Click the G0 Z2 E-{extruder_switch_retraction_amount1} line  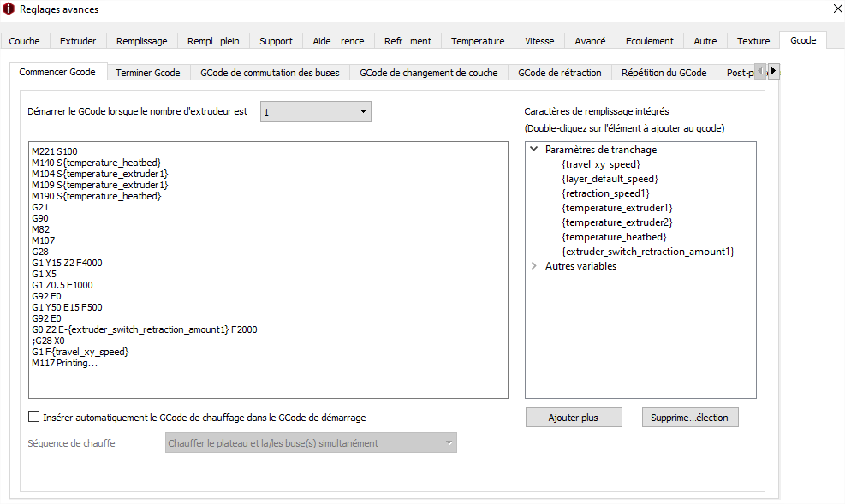click(x=145, y=329)
